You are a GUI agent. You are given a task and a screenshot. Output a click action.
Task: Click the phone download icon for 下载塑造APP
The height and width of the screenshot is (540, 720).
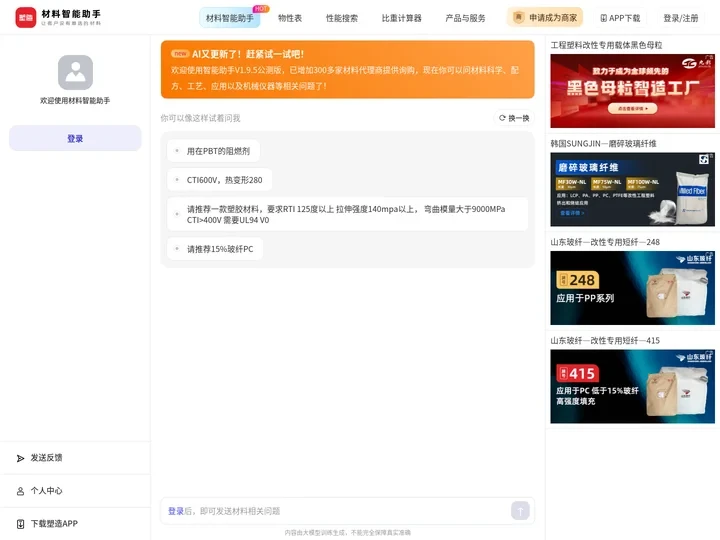[x=20, y=524]
